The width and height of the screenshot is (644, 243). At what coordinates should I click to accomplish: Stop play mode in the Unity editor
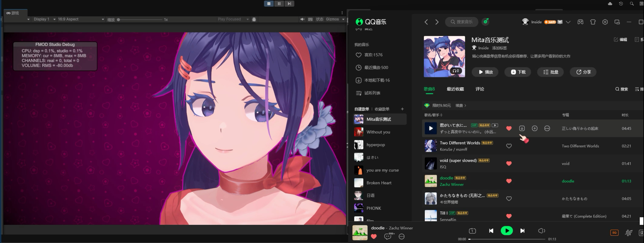[x=269, y=4]
